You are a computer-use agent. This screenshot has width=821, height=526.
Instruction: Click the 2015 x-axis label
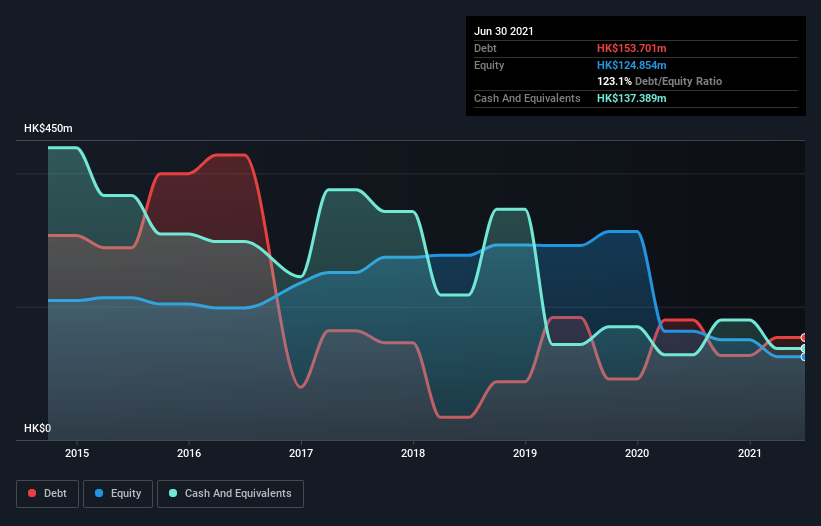pyautogui.click(x=77, y=453)
